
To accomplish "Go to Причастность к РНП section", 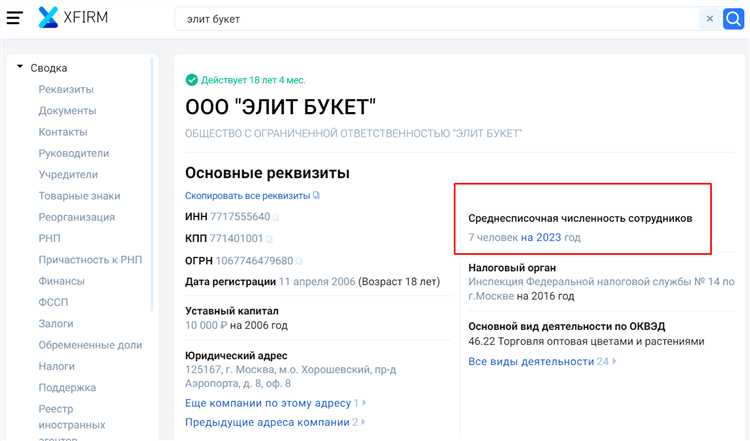I will pos(90,260).
